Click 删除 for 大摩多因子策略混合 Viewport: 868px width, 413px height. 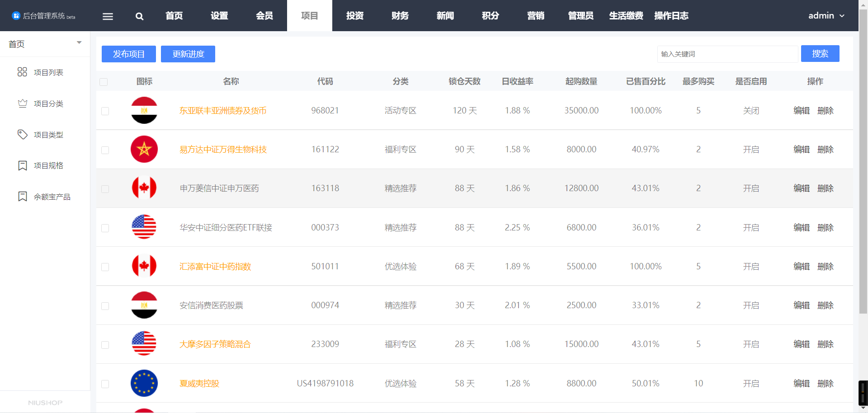tap(826, 344)
